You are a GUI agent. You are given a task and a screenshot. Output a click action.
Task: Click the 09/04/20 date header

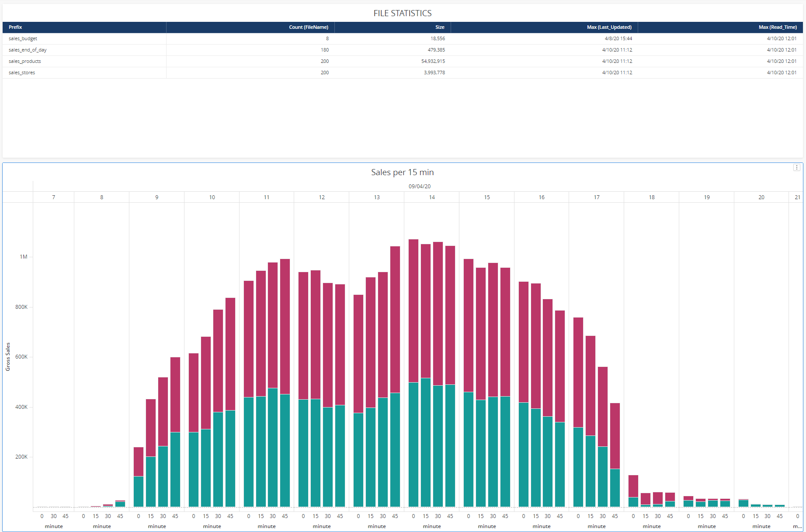coord(419,187)
